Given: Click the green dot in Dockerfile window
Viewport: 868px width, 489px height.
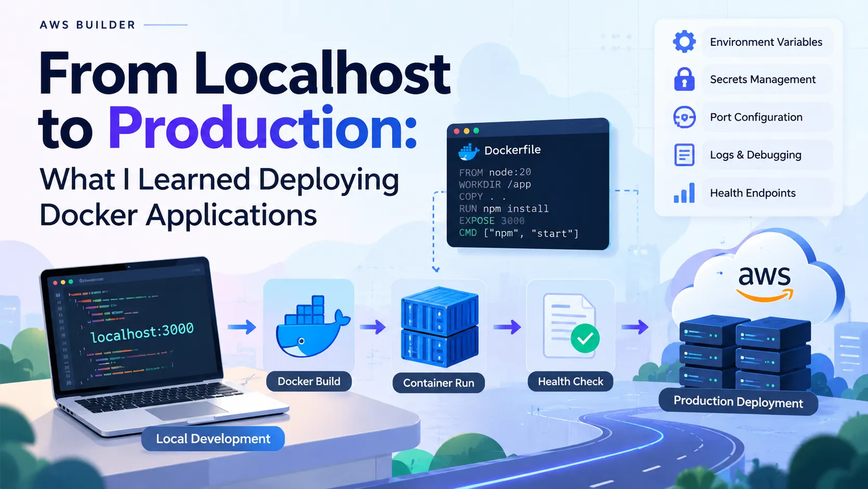Looking at the screenshot, I should tap(476, 131).
